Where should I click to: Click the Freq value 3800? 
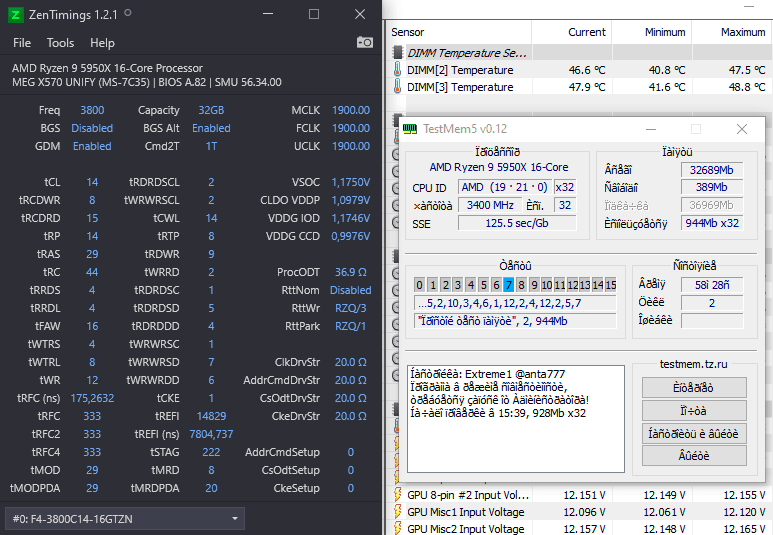click(x=92, y=110)
